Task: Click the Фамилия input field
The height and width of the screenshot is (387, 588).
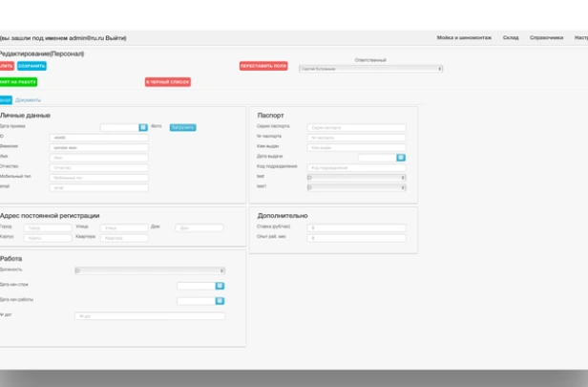Action: click(99, 147)
